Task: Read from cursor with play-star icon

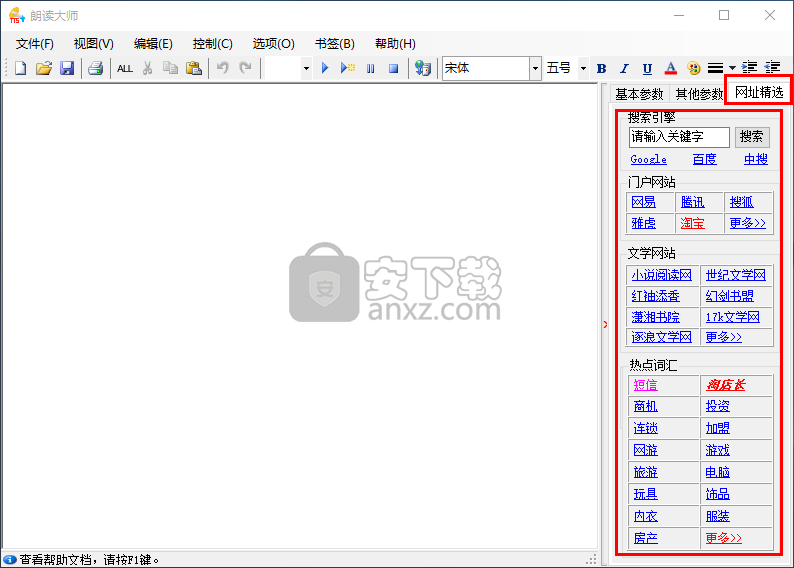Action: click(347, 68)
